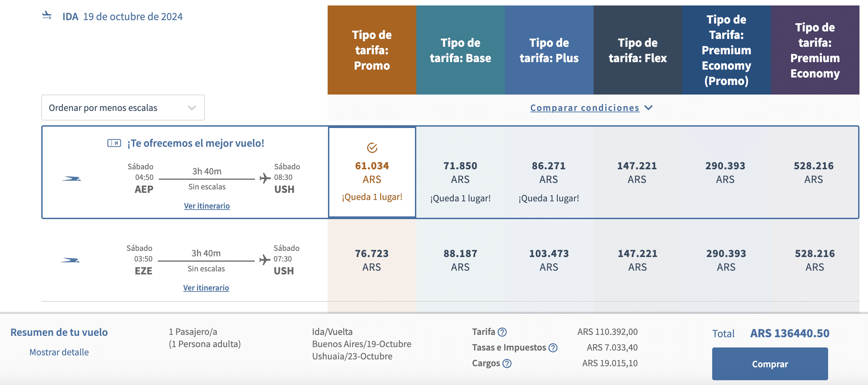Click the Tipo de tarifa: Flex header
The image size is (868, 385).
point(638,50)
